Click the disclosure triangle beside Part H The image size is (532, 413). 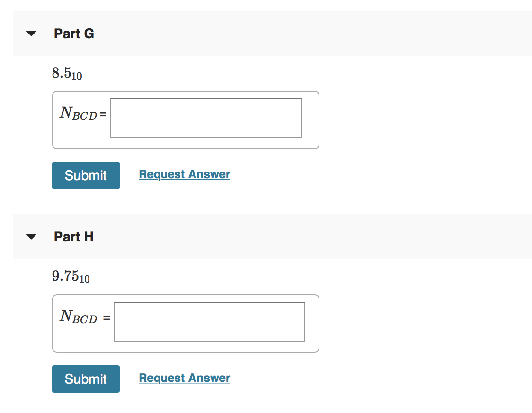point(31,237)
